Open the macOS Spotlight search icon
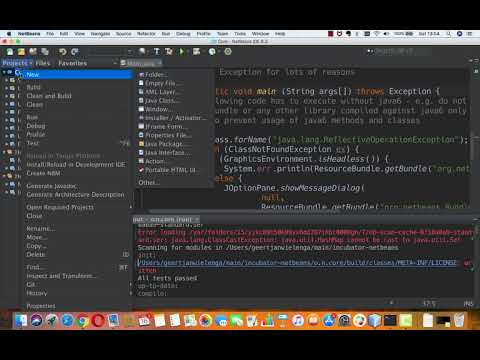 (x=449, y=34)
